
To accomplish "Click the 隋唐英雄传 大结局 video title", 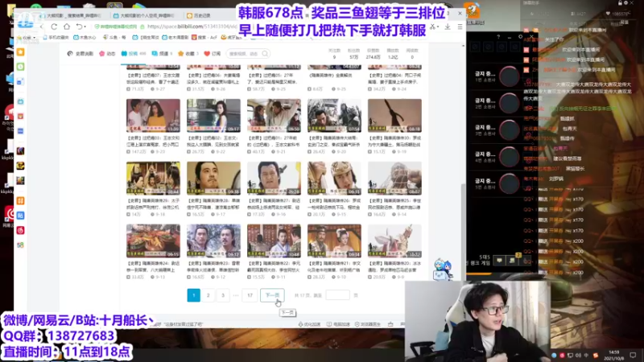I will [x=334, y=142].
